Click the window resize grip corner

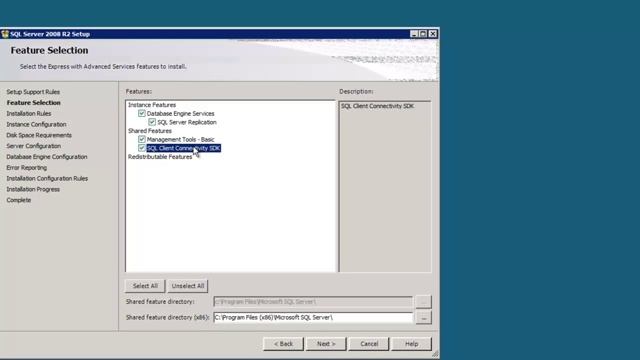[435, 354]
